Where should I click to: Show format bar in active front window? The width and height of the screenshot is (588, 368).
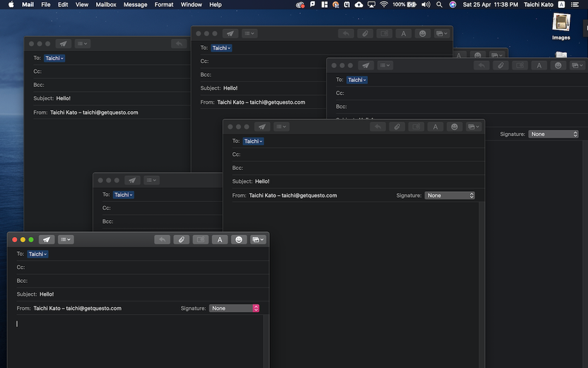pos(220,240)
